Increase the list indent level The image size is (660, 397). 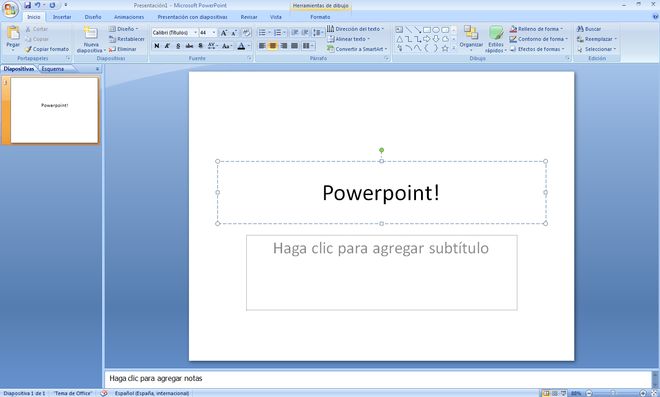point(305,32)
